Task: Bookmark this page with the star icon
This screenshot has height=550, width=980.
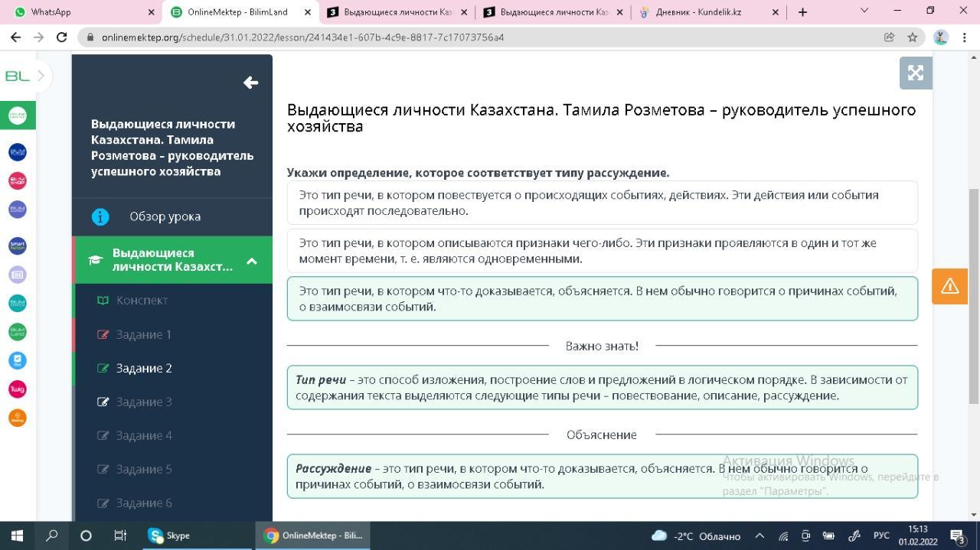Action: (x=913, y=37)
